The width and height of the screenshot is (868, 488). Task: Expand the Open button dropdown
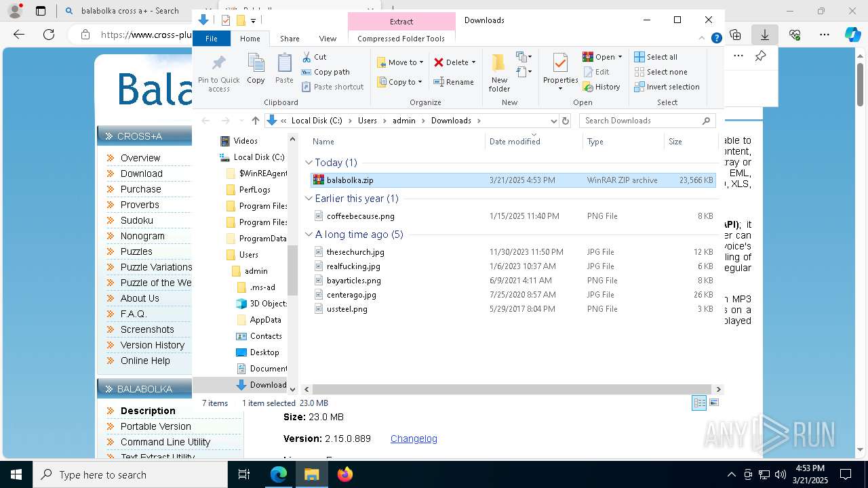620,57
